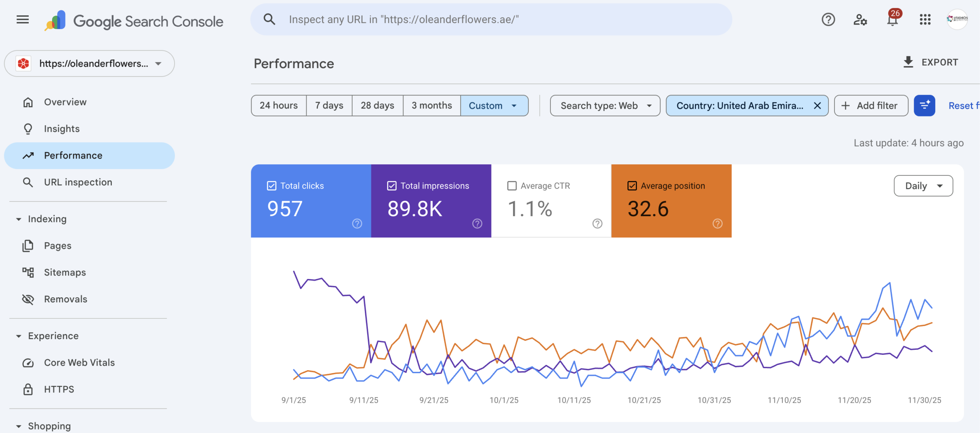
Task: Remove the Country United Arab Emirates filter
Action: point(817,105)
